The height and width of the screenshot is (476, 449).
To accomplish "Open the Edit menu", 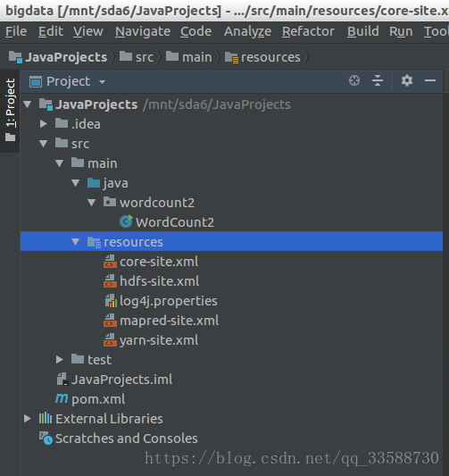I will 51,31.
